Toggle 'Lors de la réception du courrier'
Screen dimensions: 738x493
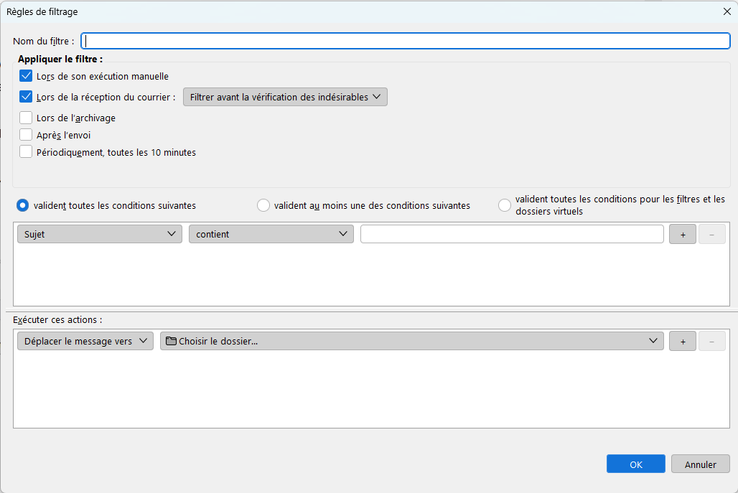26,97
